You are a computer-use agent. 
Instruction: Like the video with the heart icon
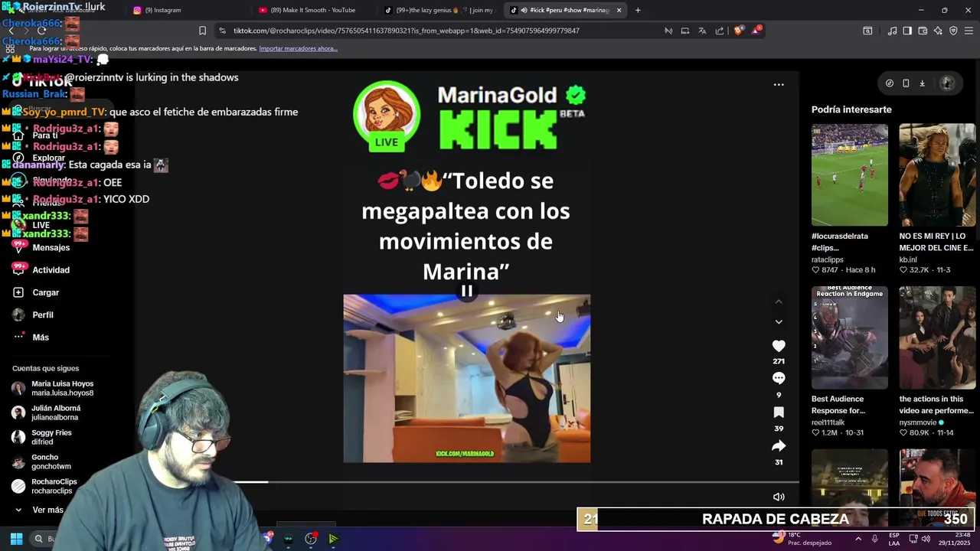pyautogui.click(x=779, y=346)
